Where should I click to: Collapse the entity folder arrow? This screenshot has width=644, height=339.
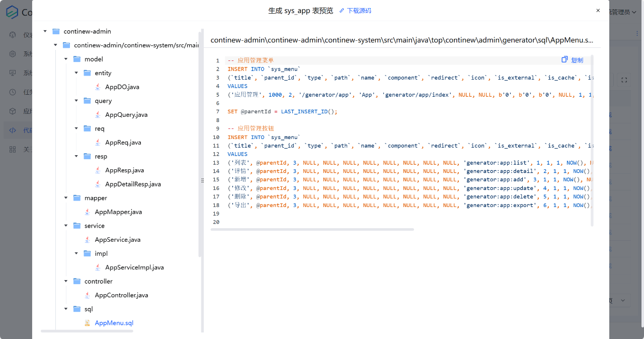(x=76, y=73)
